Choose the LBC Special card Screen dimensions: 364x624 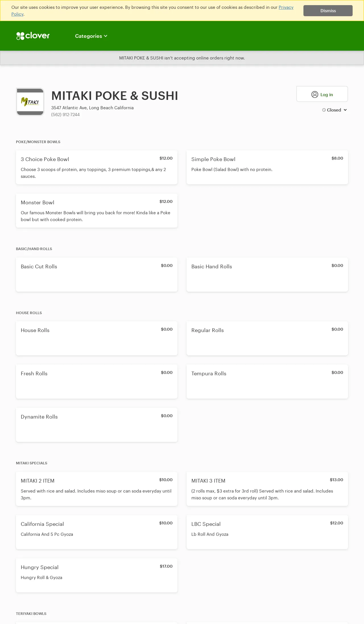(x=267, y=532)
